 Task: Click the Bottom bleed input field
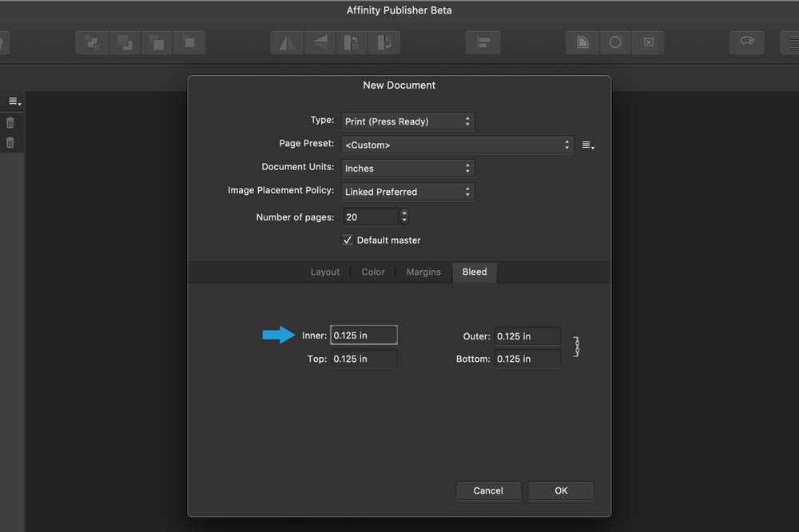527,359
